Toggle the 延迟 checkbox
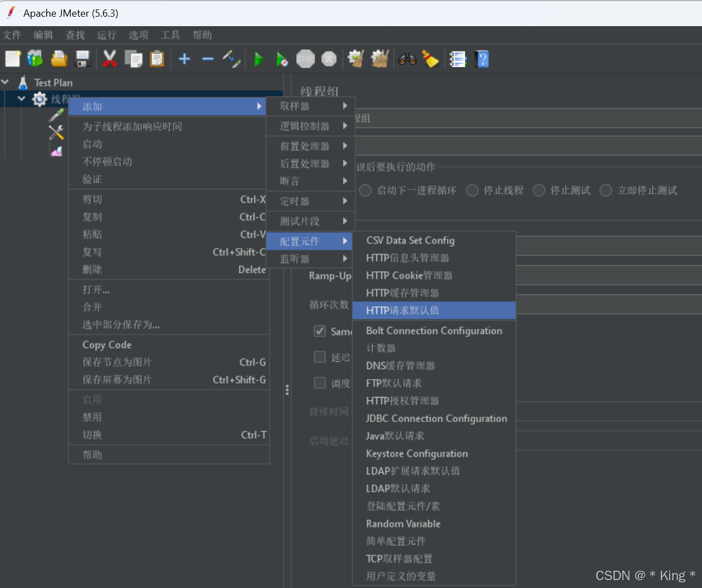 tap(320, 357)
